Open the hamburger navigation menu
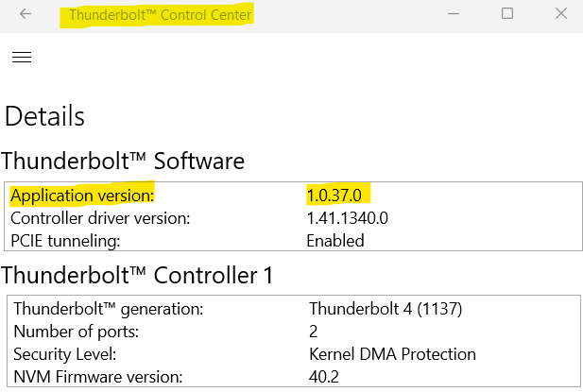This screenshot has width=583, height=392. tap(22, 57)
